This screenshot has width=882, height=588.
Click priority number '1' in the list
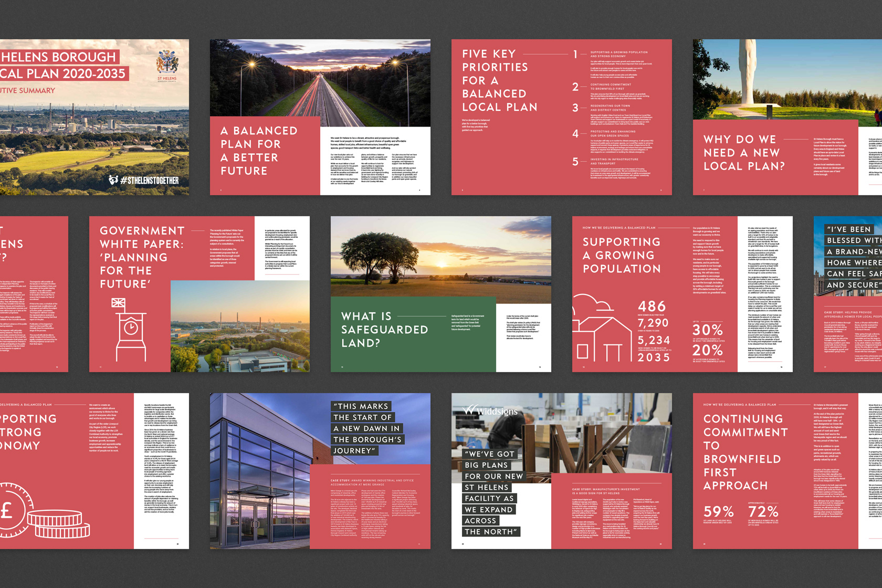[x=575, y=55]
